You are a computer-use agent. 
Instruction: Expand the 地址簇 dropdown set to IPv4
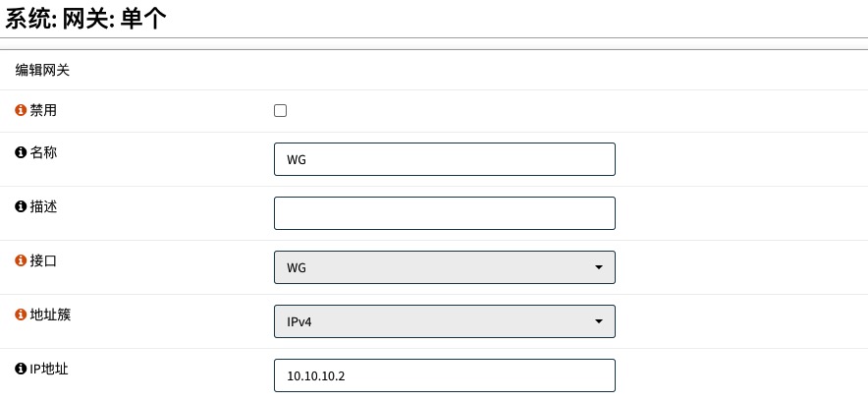pyautogui.click(x=444, y=321)
